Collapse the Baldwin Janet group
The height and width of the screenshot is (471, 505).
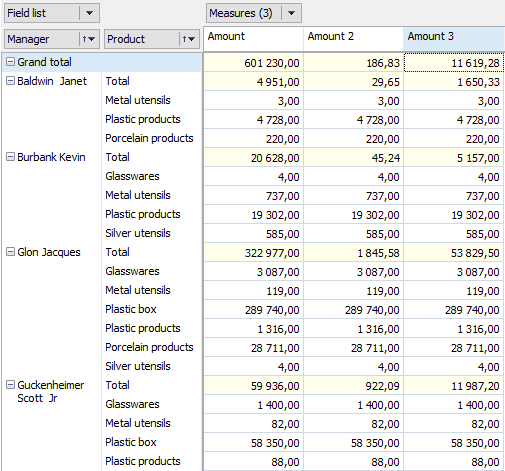[x=11, y=81]
